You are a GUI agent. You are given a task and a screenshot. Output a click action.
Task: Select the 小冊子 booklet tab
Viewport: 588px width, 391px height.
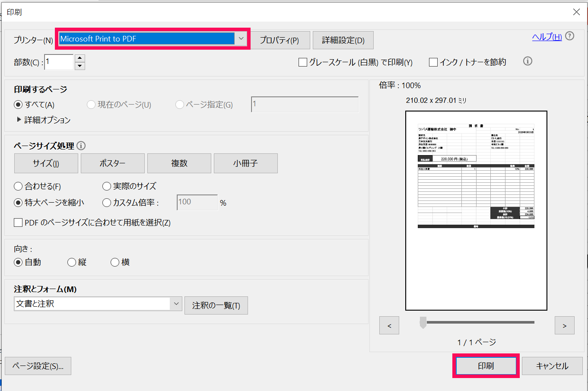click(246, 163)
